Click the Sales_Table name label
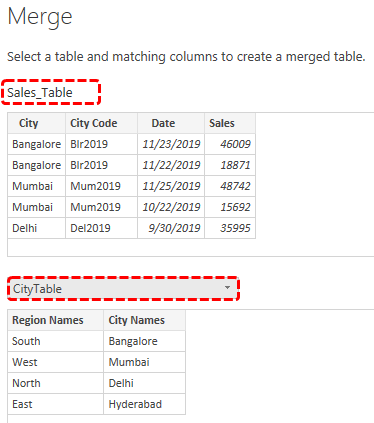This screenshot has width=374, height=423. tap(40, 92)
